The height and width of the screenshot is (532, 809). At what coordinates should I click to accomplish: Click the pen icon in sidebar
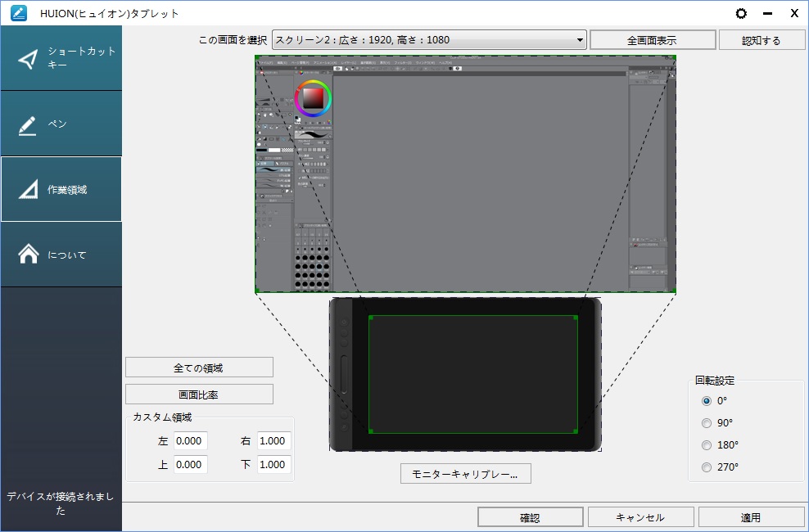click(28, 124)
